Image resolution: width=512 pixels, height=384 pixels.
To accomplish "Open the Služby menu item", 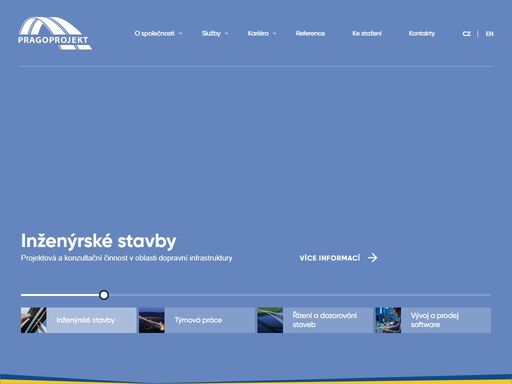I will [211, 33].
